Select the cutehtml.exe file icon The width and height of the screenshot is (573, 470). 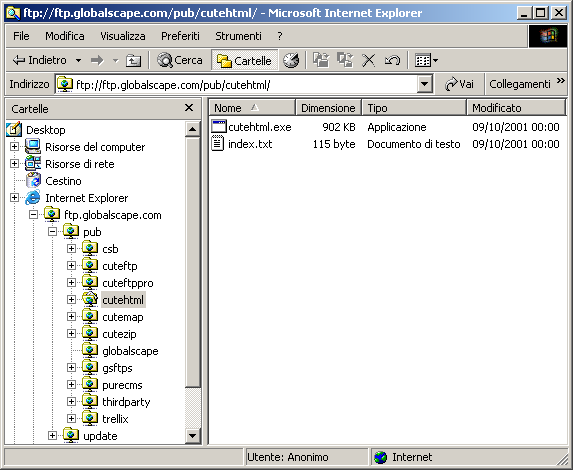pos(219,126)
